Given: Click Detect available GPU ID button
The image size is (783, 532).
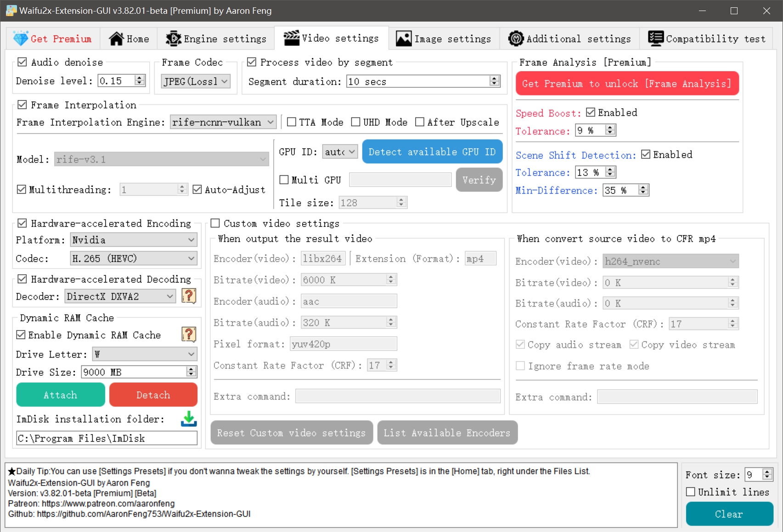Looking at the screenshot, I should tap(432, 151).
